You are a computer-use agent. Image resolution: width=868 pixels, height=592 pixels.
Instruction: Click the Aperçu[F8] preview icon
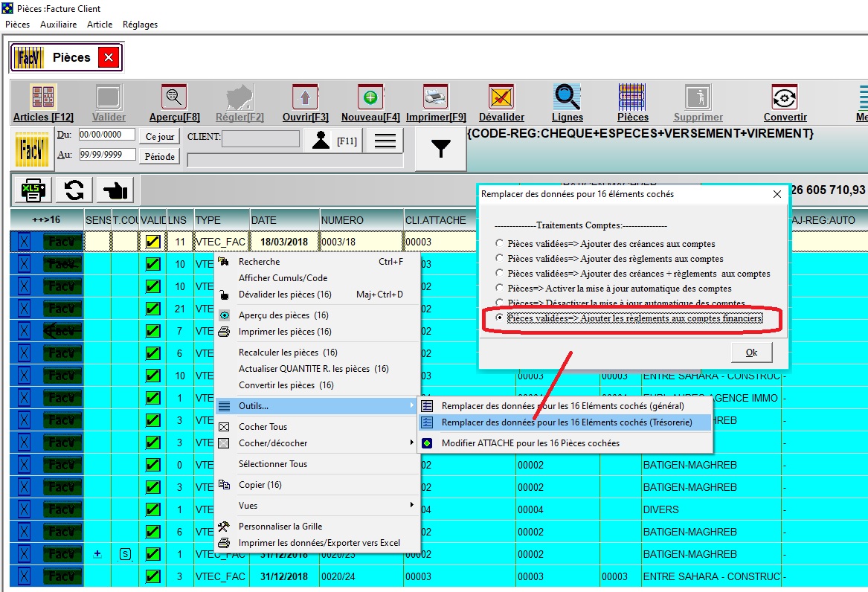(x=174, y=97)
